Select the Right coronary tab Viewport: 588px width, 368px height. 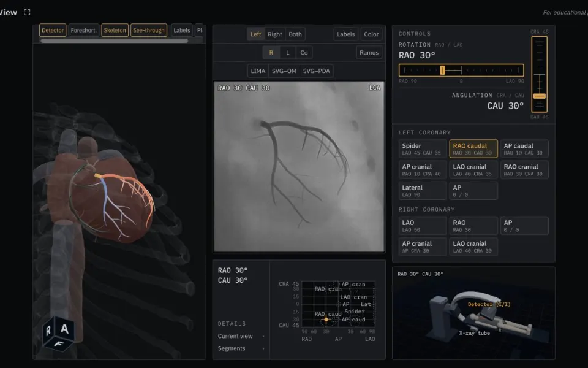tap(274, 34)
